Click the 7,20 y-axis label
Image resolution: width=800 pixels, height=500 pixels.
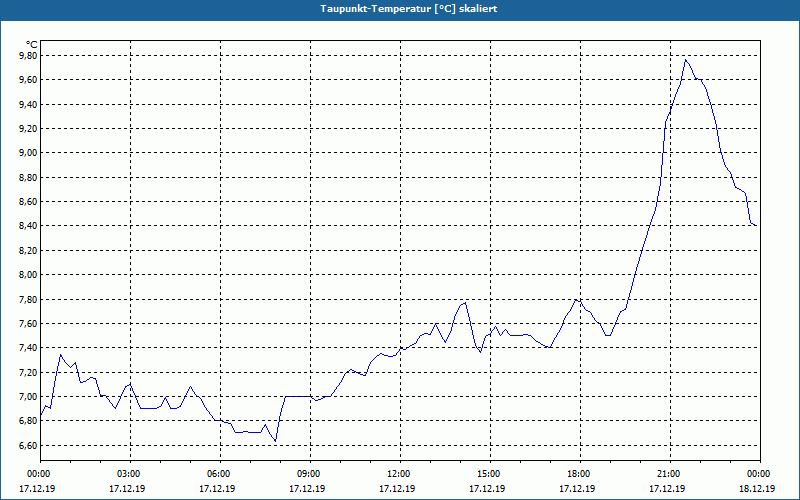pyautogui.click(x=28, y=372)
